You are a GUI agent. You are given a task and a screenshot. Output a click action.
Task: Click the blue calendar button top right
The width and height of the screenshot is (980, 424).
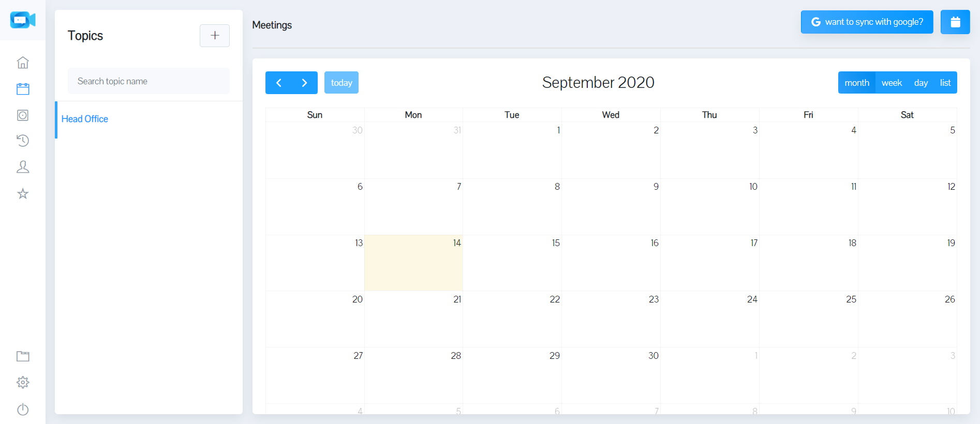point(955,22)
